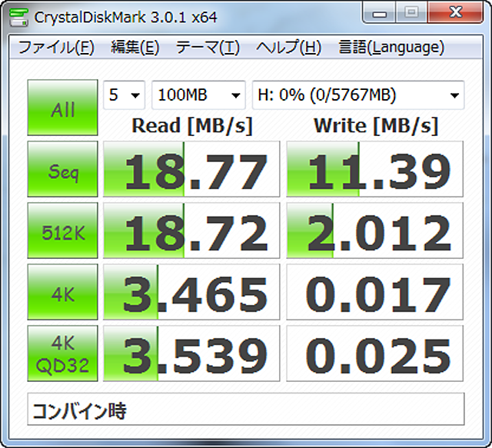Run the 4K QD32 test
Image resolution: width=492 pixels, height=448 pixels.
pos(62,354)
